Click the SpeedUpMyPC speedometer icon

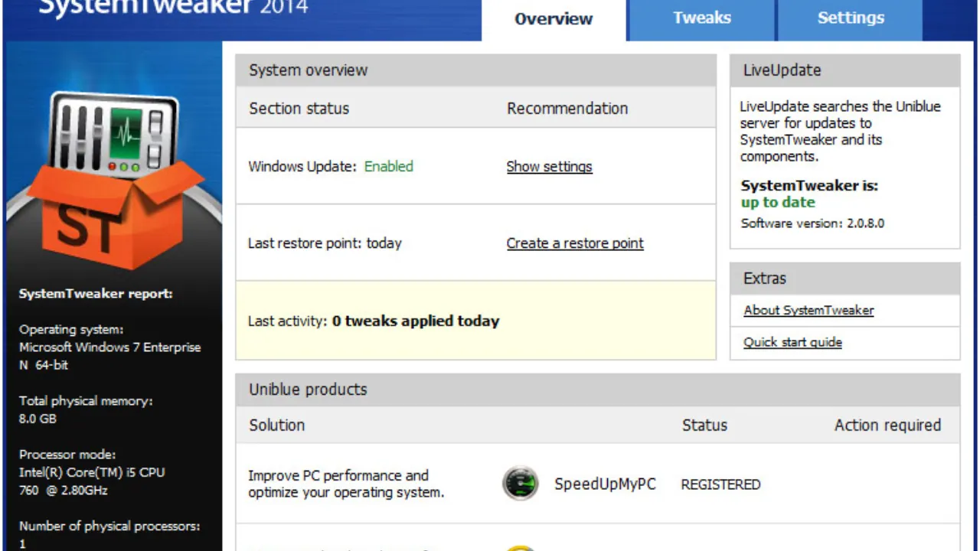click(520, 484)
